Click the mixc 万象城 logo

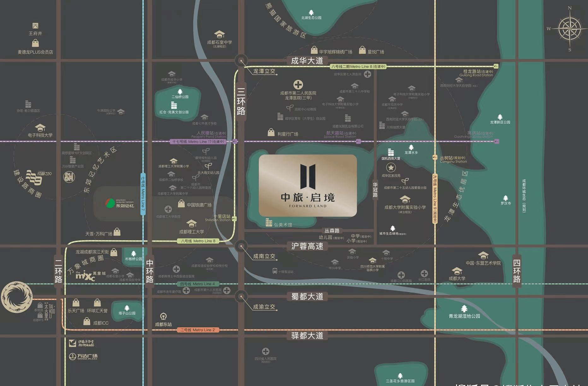pyautogui.click(x=90, y=275)
